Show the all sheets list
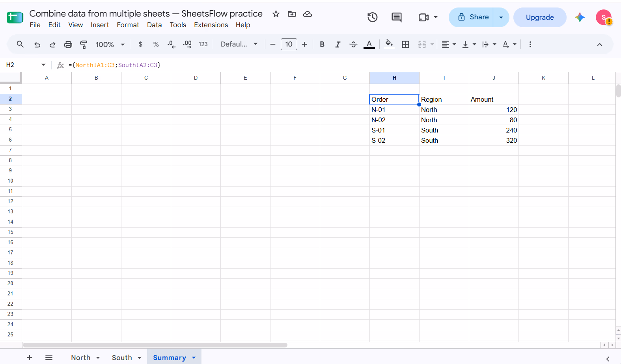621x364 pixels. coord(49,358)
